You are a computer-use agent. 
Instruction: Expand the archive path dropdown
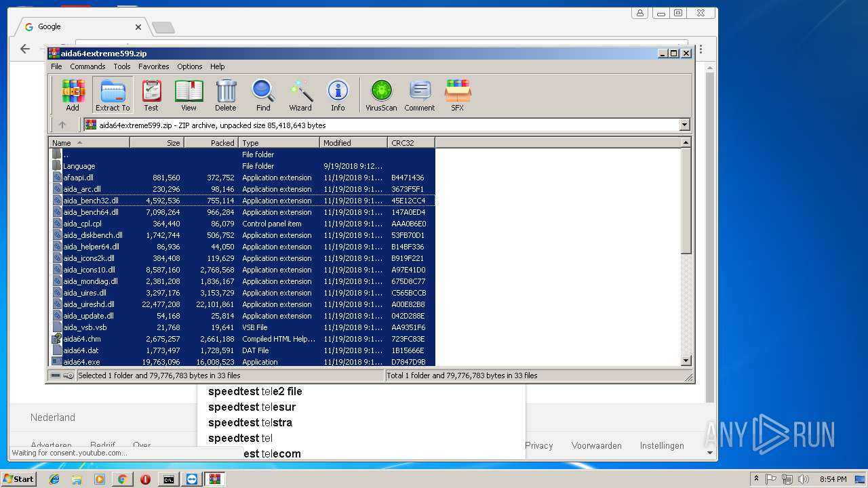[x=684, y=125]
